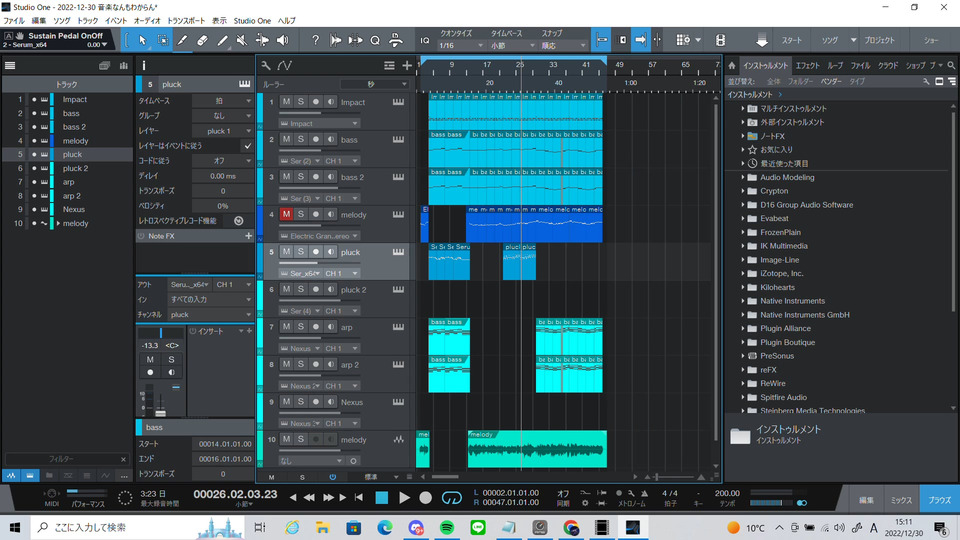This screenshot has height=540, width=960.
Task: Open the Quantize 1/16 dropdown
Action: pos(459,46)
